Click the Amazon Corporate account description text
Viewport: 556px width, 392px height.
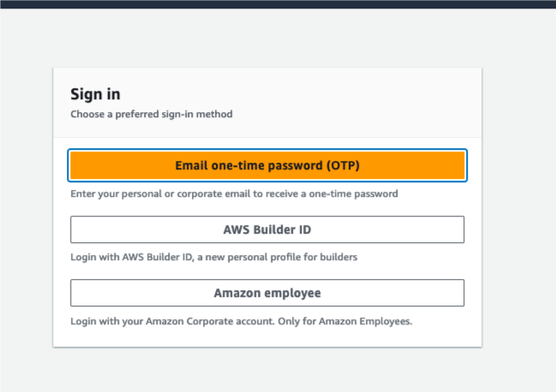pos(241,321)
